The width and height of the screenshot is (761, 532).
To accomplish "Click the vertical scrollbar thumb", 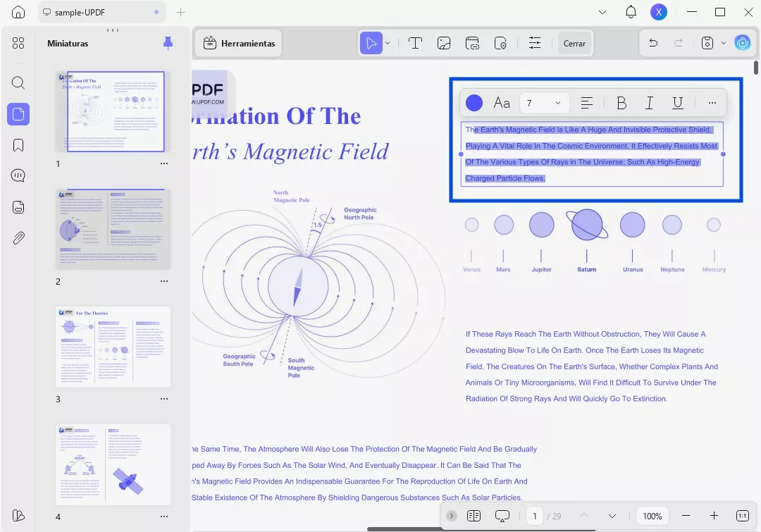I will coord(756,67).
